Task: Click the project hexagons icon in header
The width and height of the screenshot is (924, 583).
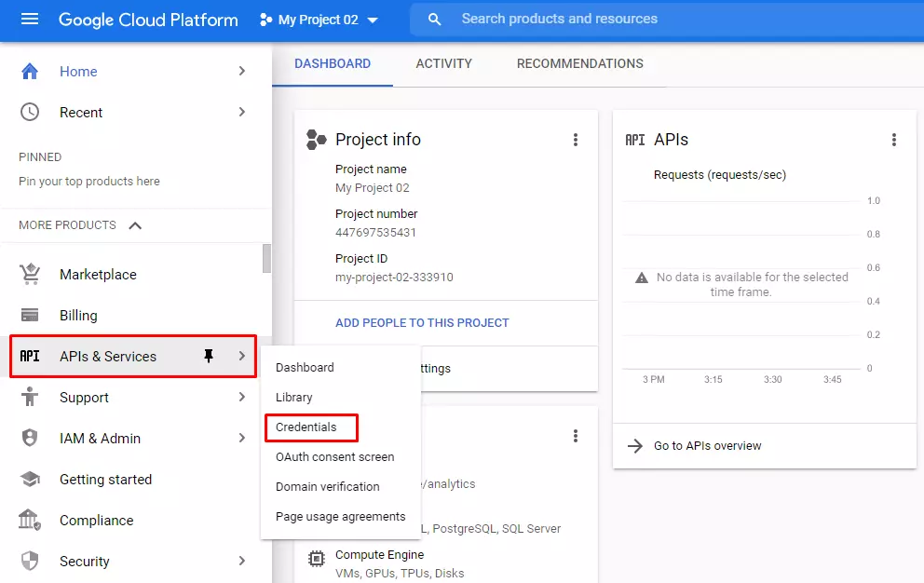Action: coord(266,20)
